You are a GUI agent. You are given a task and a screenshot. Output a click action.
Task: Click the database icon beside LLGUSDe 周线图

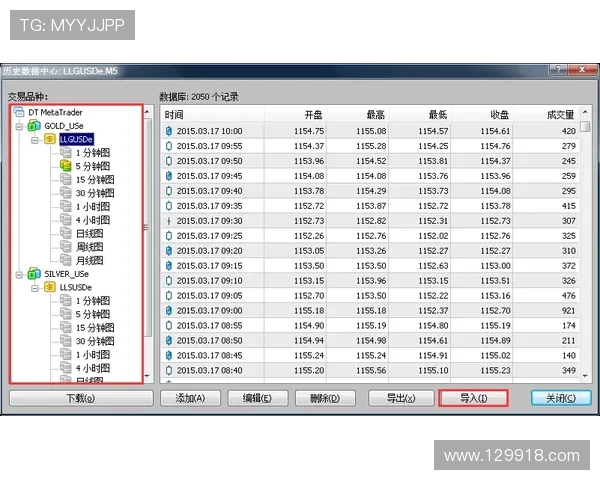[65, 247]
